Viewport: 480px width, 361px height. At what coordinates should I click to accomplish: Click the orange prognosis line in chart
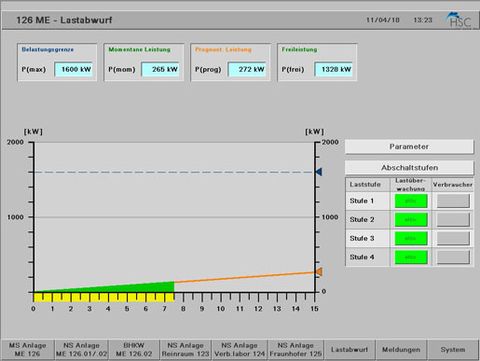(x=245, y=277)
